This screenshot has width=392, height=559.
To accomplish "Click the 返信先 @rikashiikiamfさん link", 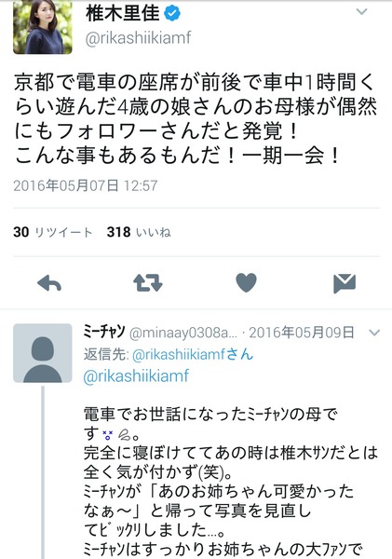I will point(193,354).
